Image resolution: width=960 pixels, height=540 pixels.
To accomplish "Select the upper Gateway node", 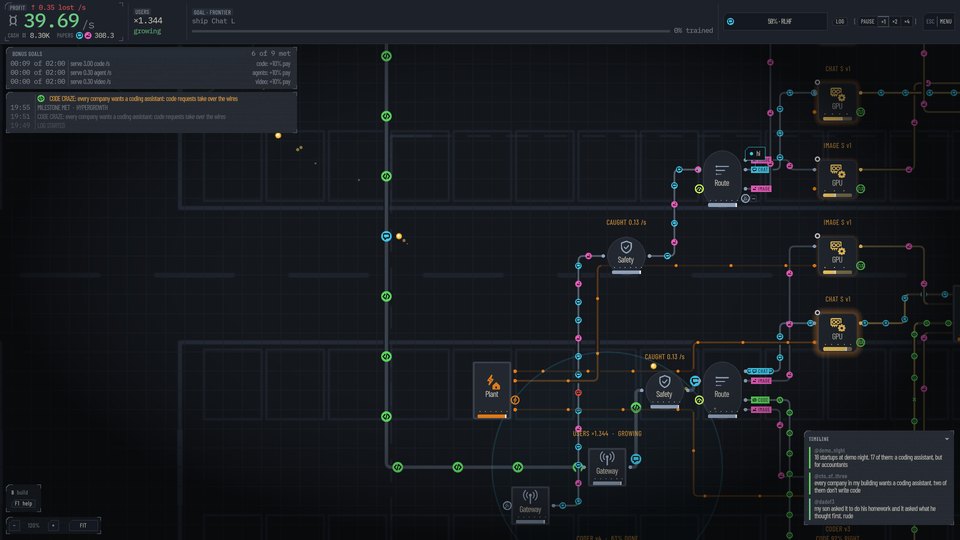I will click(x=607, y=467).
